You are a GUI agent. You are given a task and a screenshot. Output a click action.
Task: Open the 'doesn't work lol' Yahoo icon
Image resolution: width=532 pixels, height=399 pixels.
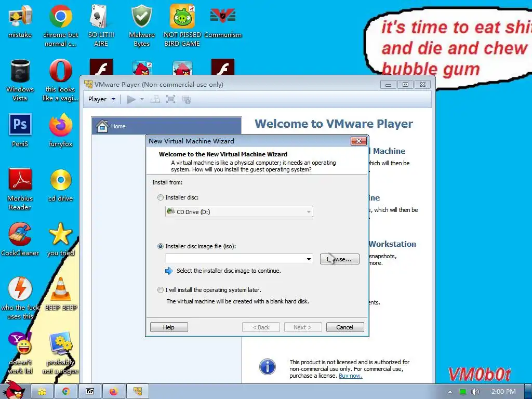(20, 353)
